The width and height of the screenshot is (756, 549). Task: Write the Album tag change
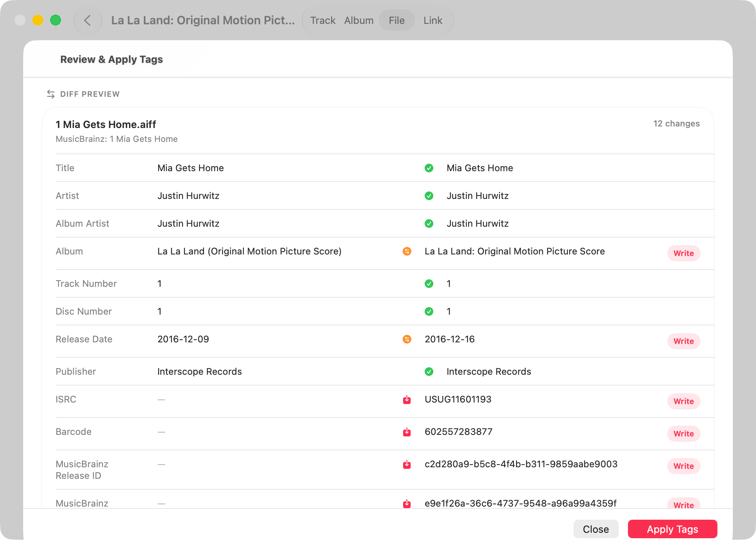coord(683,253)
